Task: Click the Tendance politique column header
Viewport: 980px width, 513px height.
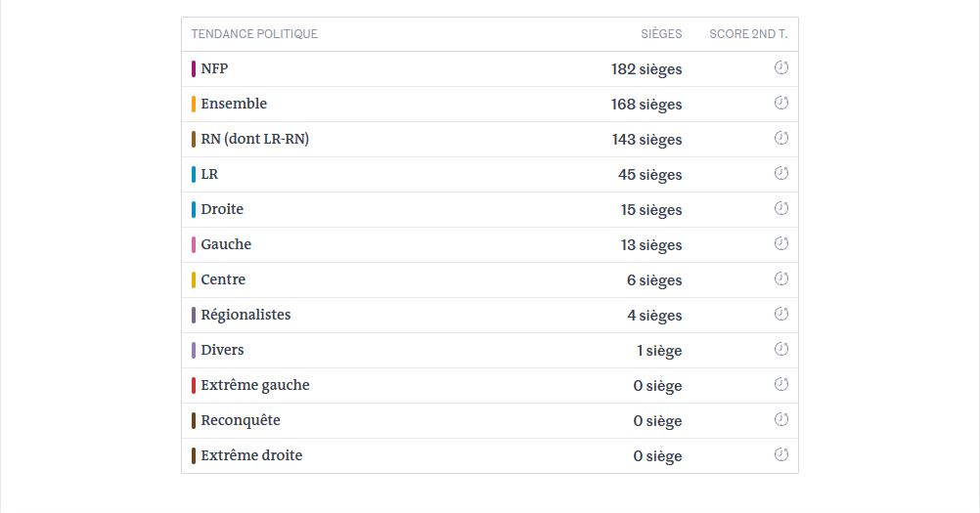Action: click(254, 34)
